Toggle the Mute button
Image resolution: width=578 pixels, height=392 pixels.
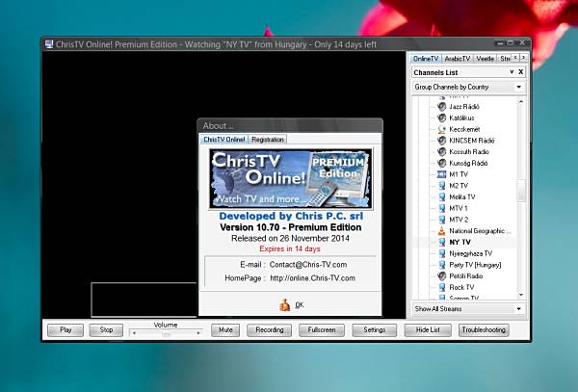225,330
